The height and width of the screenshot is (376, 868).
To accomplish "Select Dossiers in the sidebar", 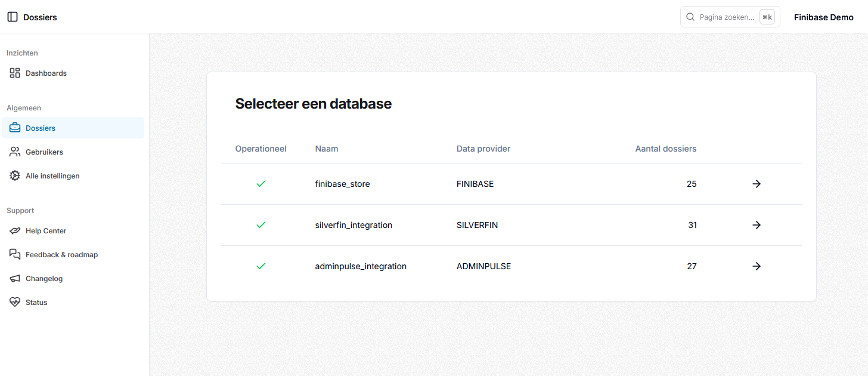I will coord(73,128).
